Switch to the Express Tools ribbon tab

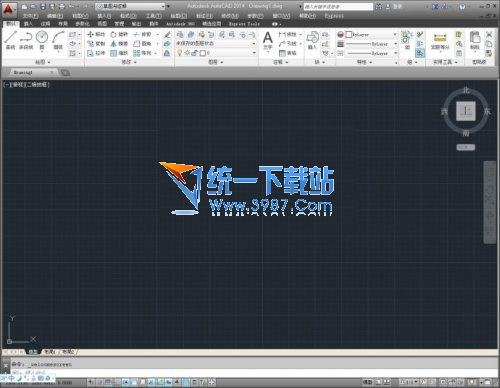[244, 24]
